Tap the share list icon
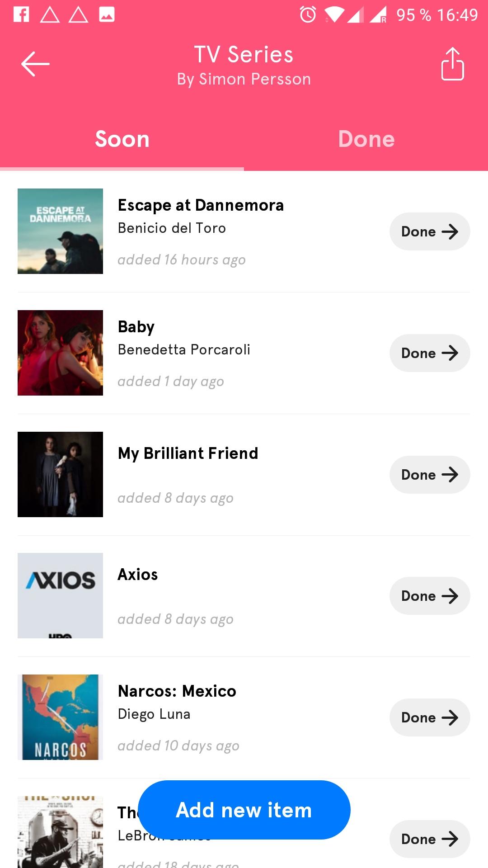 pyautogui.click(x=452, y=64)
